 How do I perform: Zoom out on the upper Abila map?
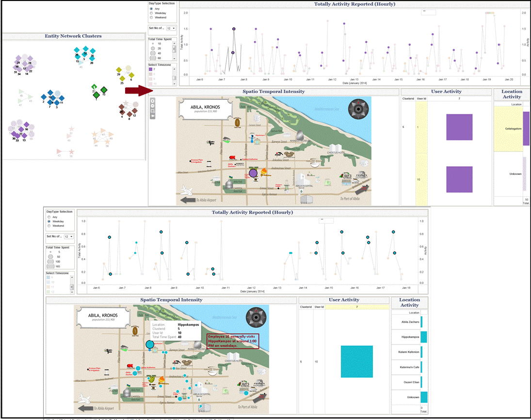[x=153, y=106]
